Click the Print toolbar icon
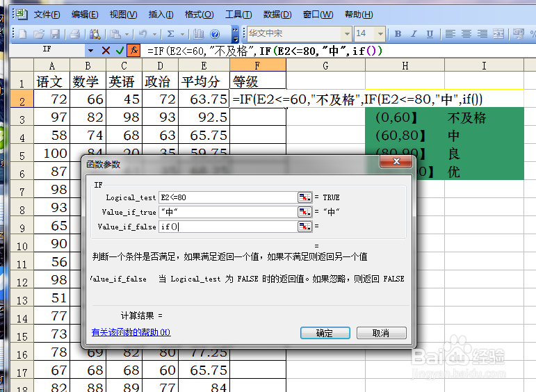Screen dimensions: 536x392 click(x=74, y=34)
